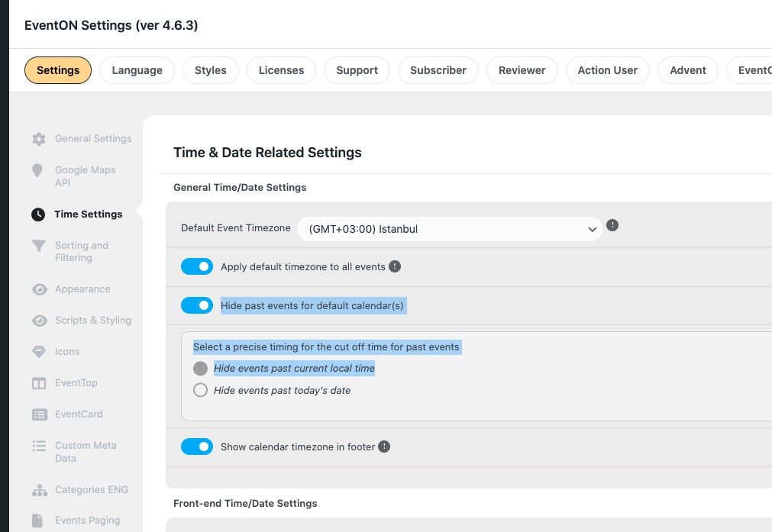Switch to the Language tab
The image size is (772, 532).
pos(137,70)
